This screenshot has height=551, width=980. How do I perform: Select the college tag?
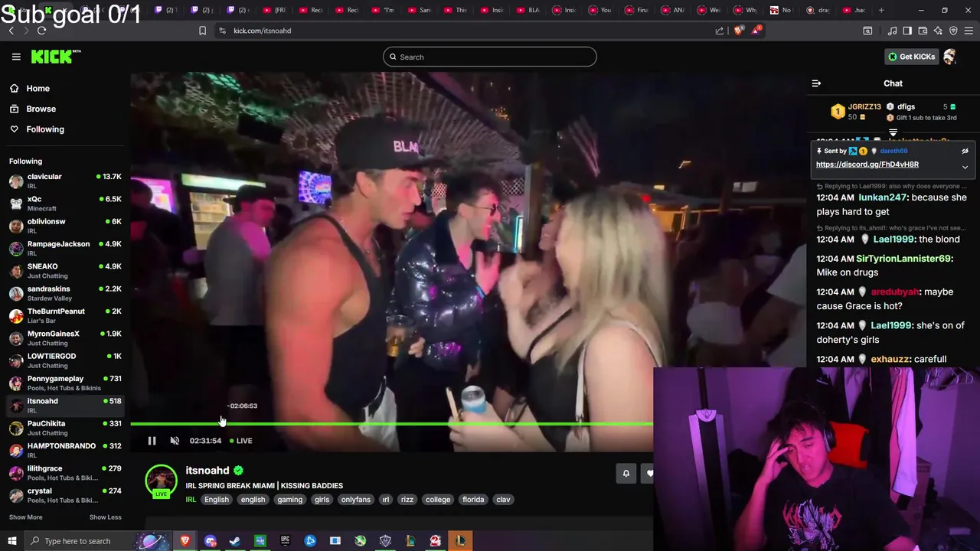438,500
